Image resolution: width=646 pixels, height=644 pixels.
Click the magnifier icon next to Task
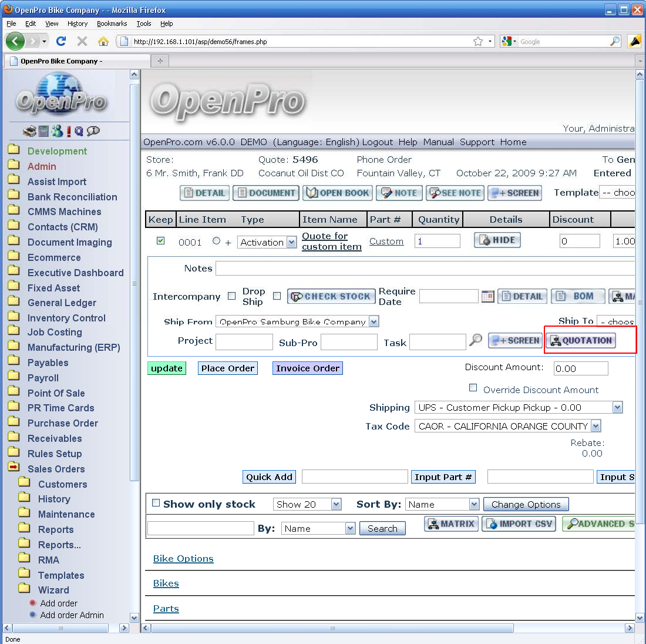click(476, 340)
